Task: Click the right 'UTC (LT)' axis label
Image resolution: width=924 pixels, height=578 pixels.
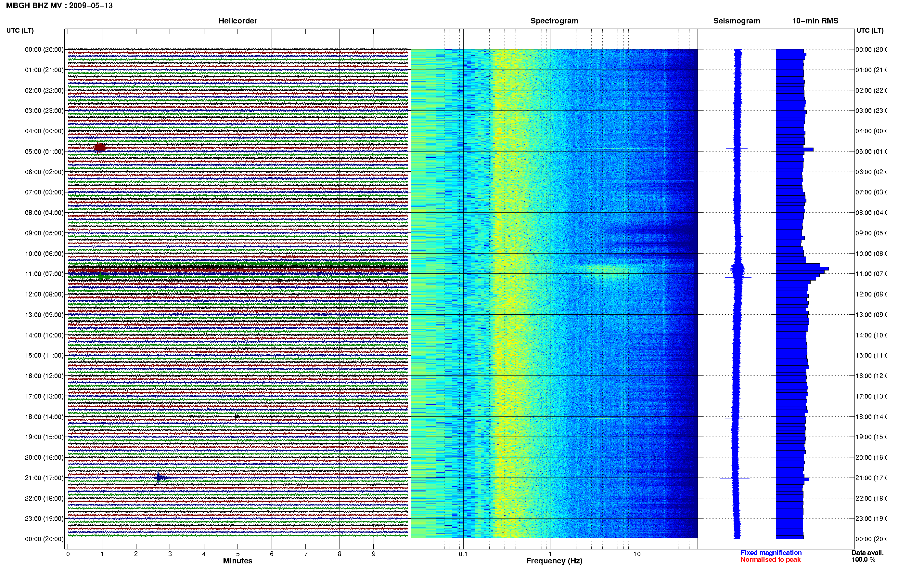Action: [x=870, y=31]
